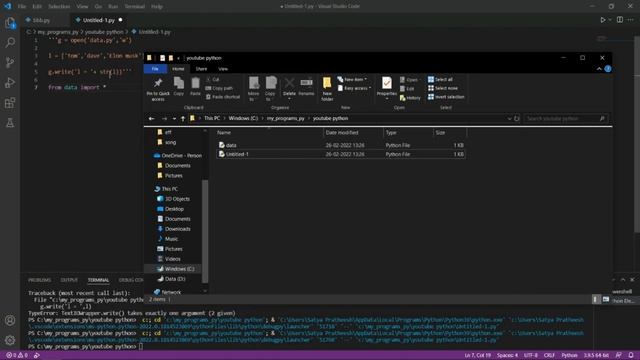The width and height of the screenshot is (640, 360).
Task: Click the Python language mode in status bar
Action: [x=569, y=355]
